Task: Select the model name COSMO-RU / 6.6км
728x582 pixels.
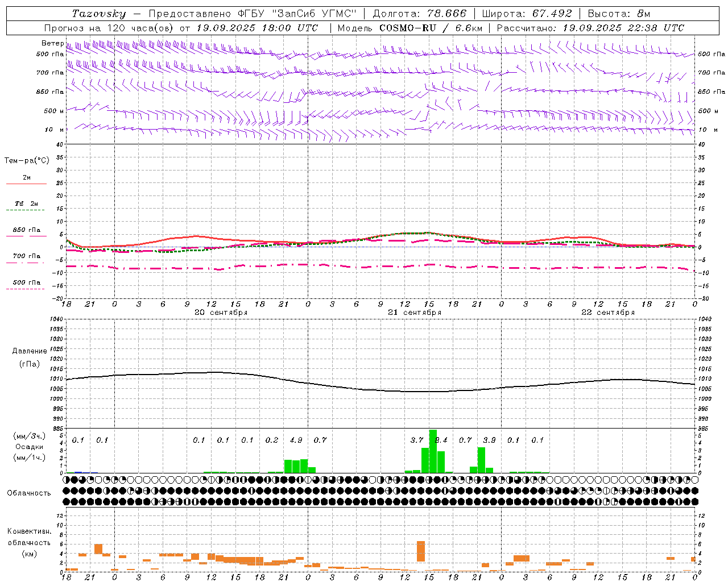Action: pyautogui.click(x=431, y=28)
